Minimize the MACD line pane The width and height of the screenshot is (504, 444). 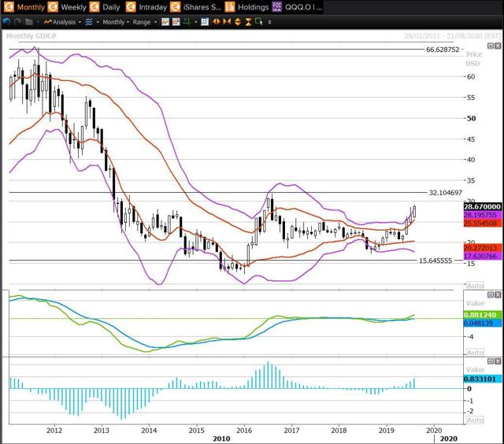pyautogui.click(x=491, y=294)
